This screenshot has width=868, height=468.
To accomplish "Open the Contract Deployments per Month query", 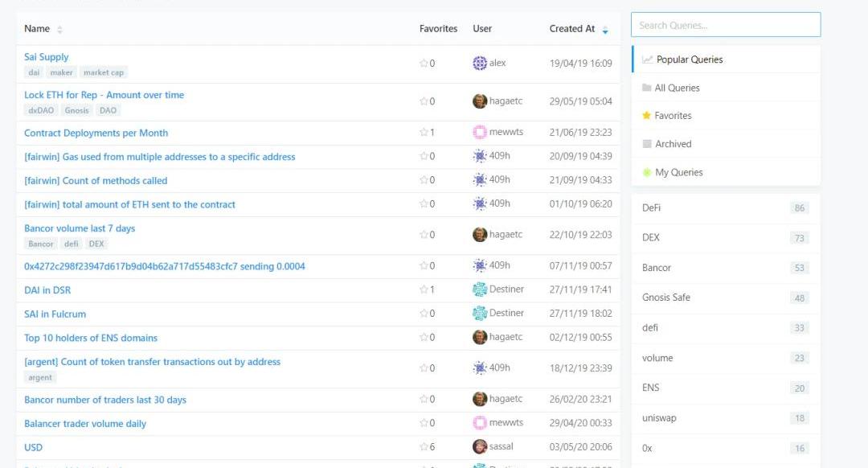I will (x=96, y=133).
